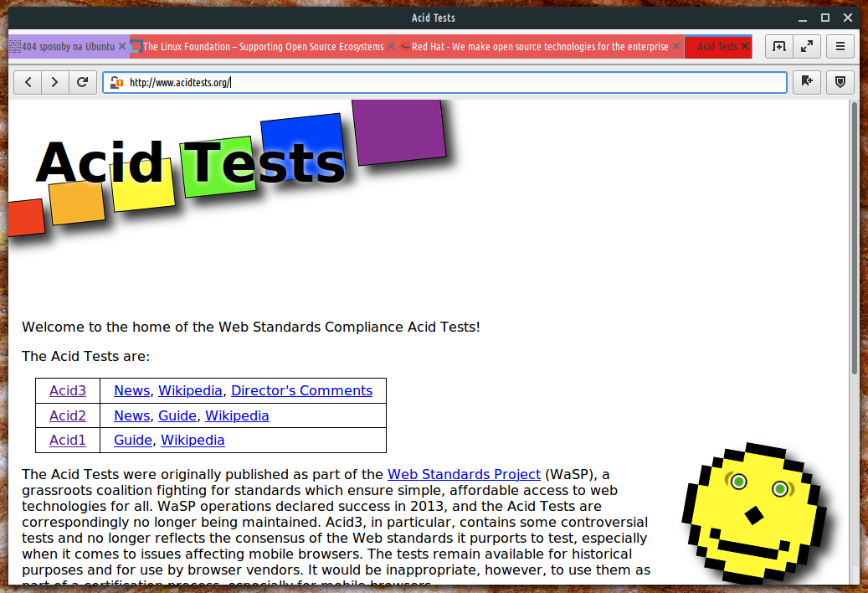868x593 pixels.
Task: Open the Acid1 test link
Action: 68,441
